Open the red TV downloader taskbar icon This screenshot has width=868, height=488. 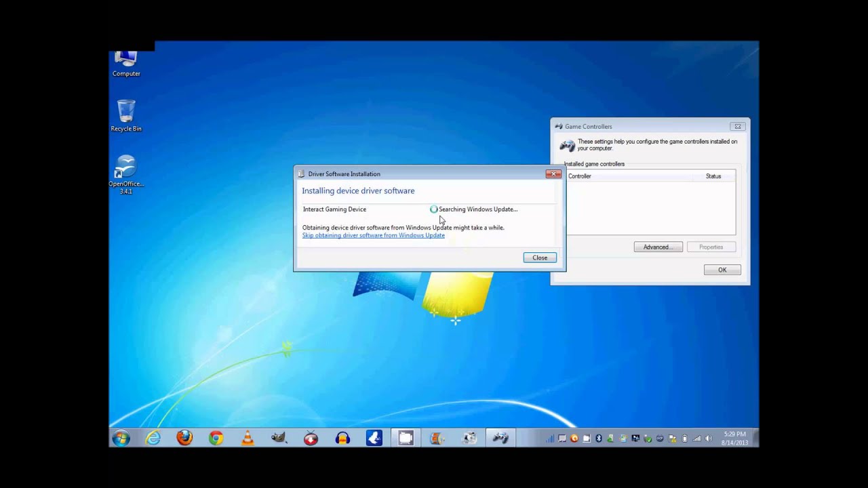pos(311,439)
